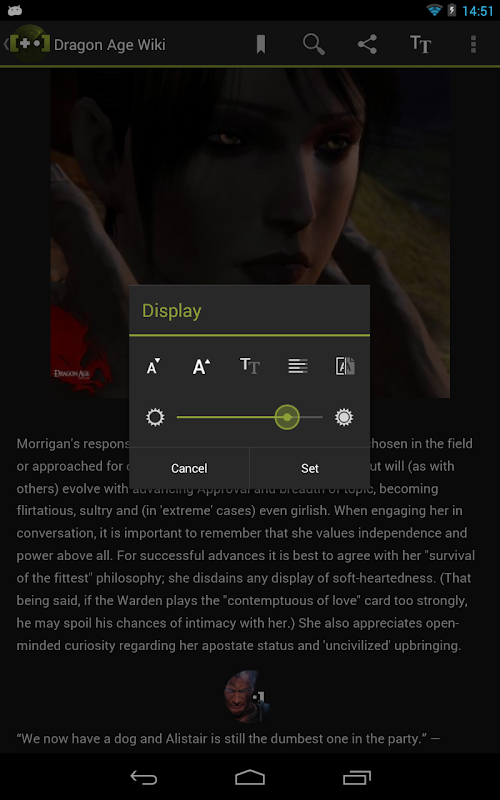Cancel the Display dialog

[189, 468]
